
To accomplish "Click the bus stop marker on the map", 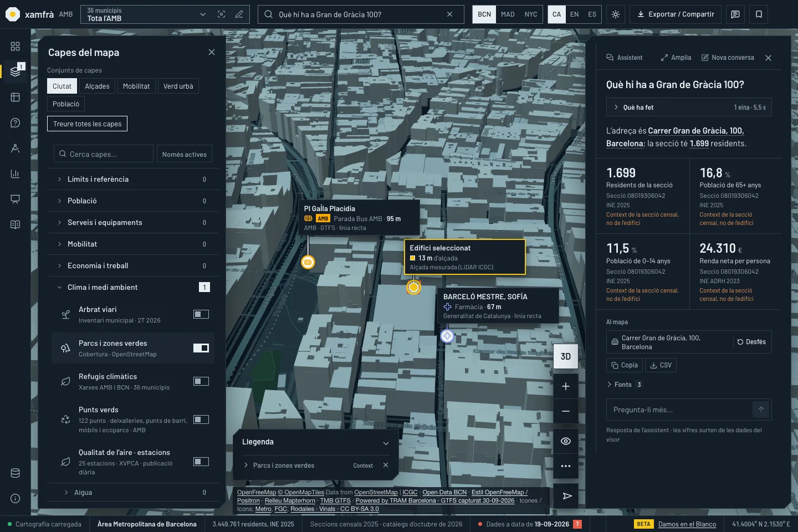I will point(308,262).
